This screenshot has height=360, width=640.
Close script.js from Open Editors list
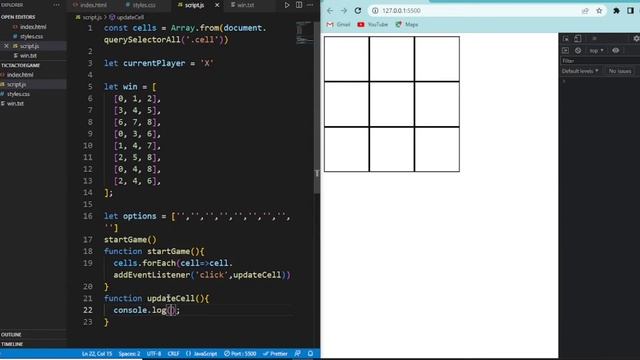[x=6, y=46]
